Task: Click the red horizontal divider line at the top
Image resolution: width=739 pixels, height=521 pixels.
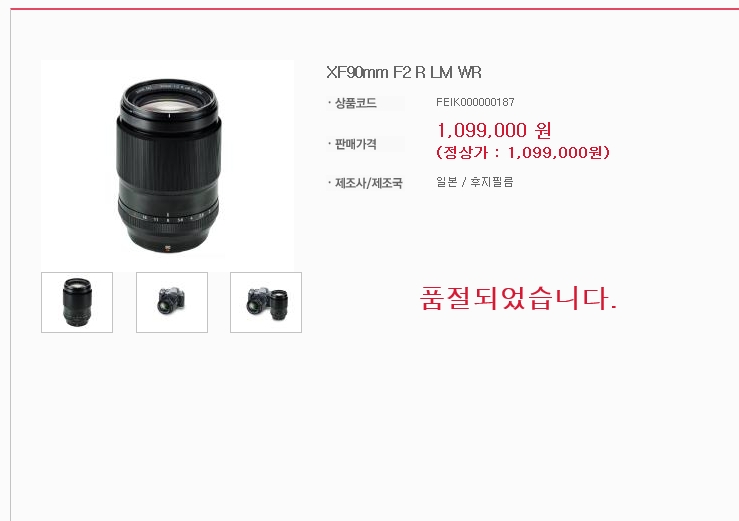Action: coord(375,8)
